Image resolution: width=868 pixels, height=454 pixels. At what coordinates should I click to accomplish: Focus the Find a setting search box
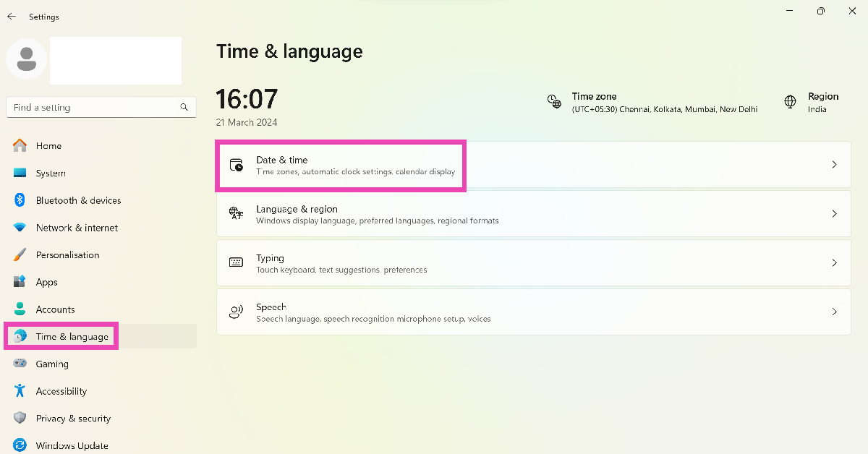[101, 107]
